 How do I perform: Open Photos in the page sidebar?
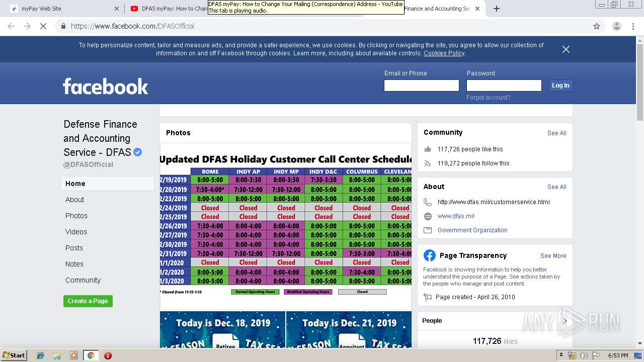[x=76, y=216]
